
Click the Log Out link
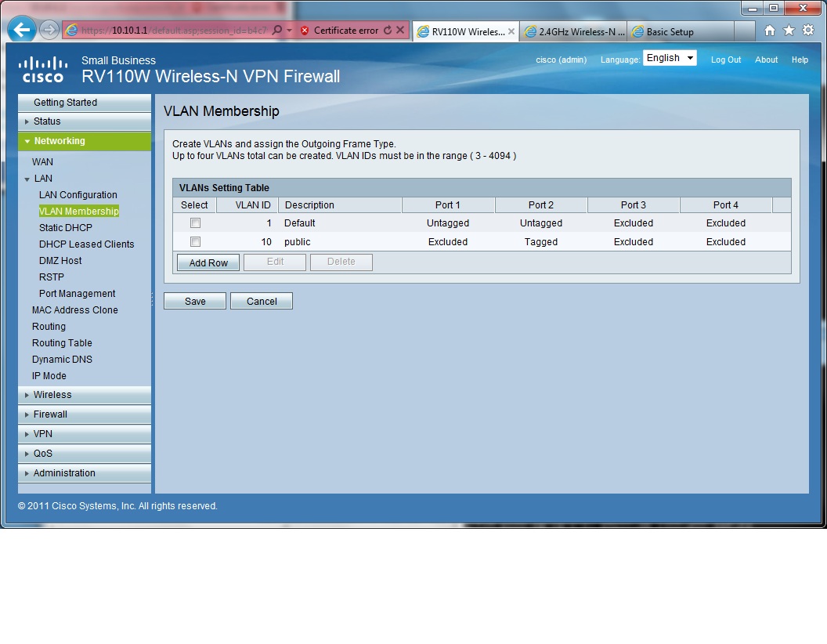(x=726, y=60)
